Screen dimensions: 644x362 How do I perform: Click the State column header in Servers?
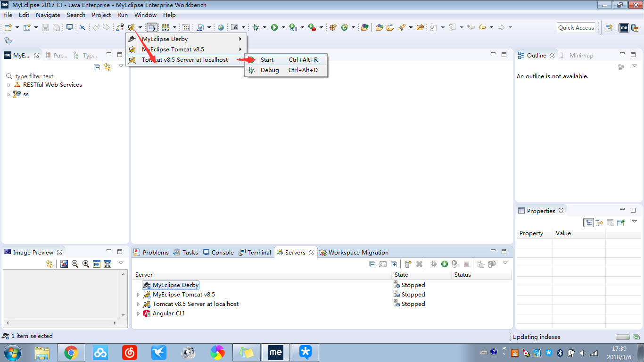click(421, 275)
